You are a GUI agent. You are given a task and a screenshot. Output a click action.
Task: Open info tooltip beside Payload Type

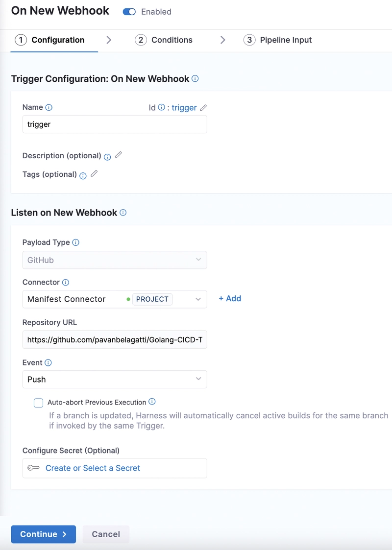tap(75, 242)
